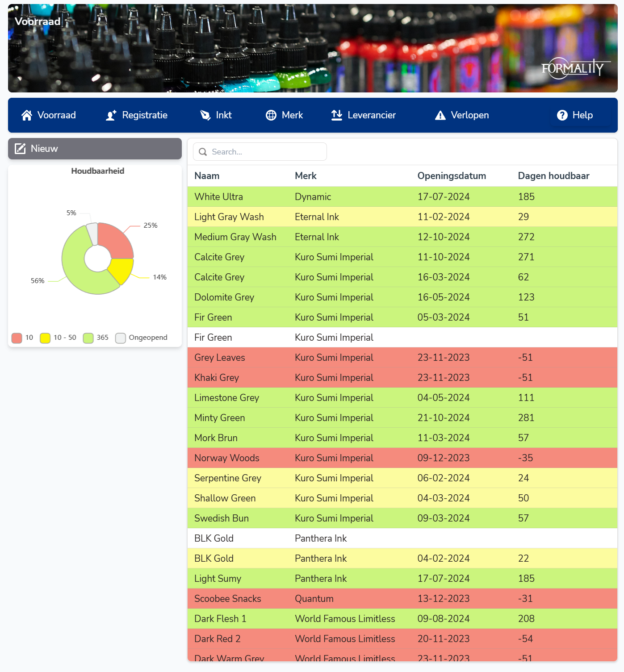This screenshot has height=672, width=624.
Task: Select the Dolomite Grey row
Action: 402,297
